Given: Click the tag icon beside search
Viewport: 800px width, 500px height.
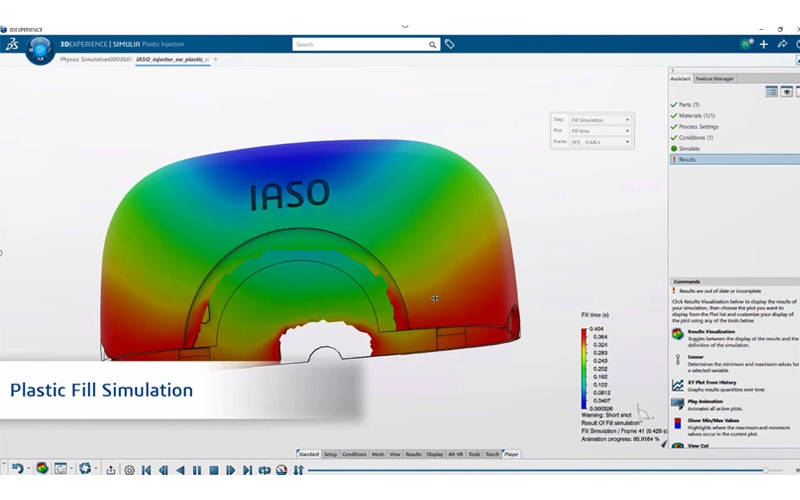Looking at the screenshot, I should 449,44.
